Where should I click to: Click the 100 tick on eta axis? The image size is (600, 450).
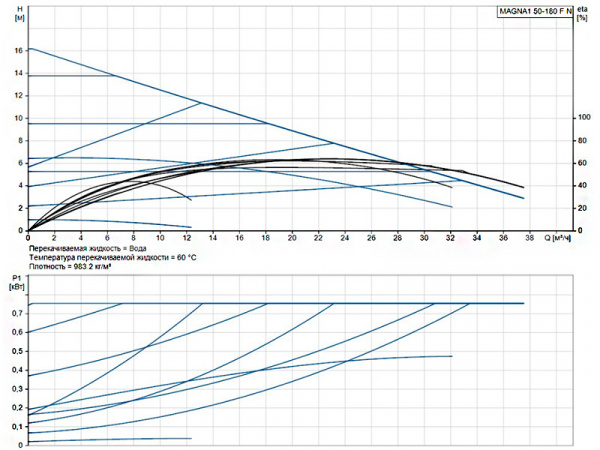pyautogui.click(x=583, y=118)
